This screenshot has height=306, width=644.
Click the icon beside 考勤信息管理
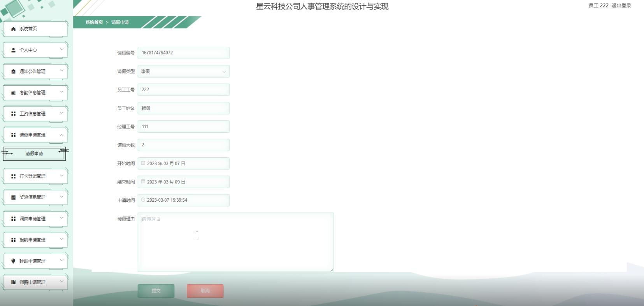tap(13, 93)
